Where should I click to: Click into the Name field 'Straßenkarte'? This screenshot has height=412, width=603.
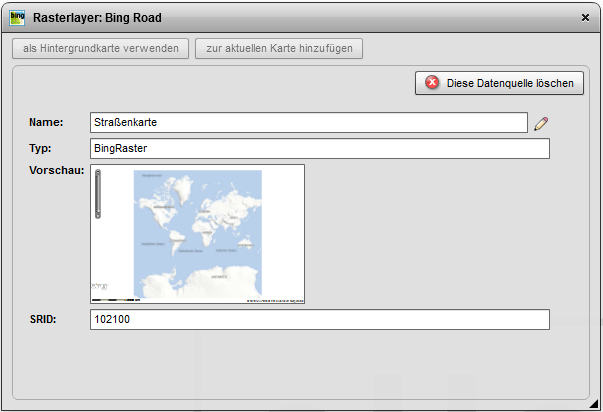tap(309, 123)
